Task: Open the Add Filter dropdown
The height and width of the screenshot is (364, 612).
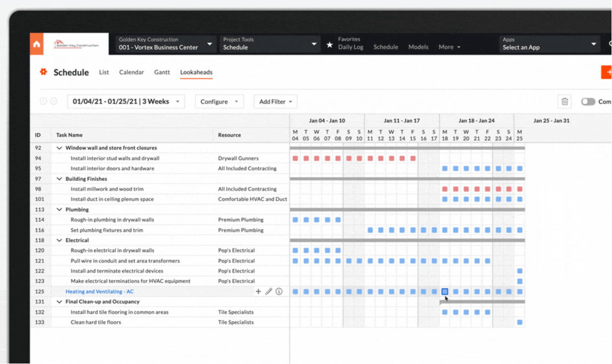Action: 275,101
